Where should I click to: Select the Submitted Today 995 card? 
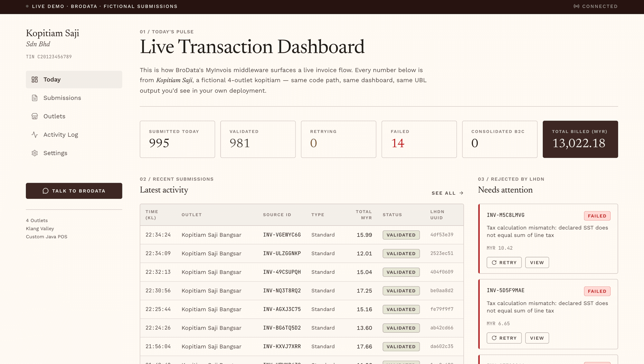[177, 139]
